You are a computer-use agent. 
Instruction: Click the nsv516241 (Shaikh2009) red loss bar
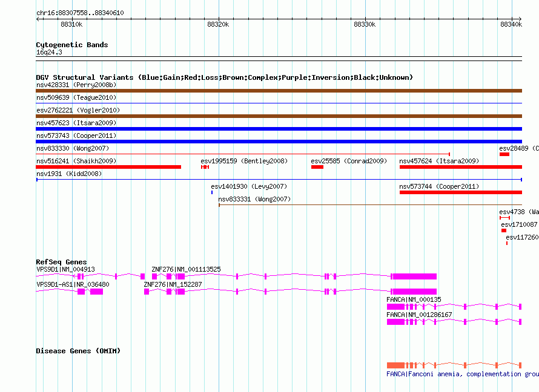coord(108,167)
